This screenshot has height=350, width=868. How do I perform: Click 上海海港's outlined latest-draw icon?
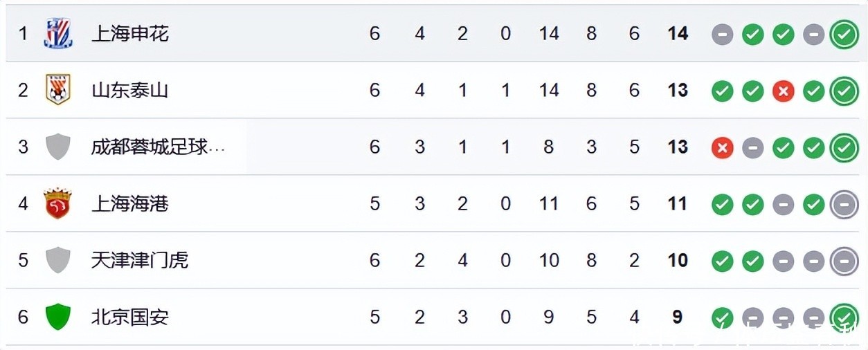tap(844, 204)
